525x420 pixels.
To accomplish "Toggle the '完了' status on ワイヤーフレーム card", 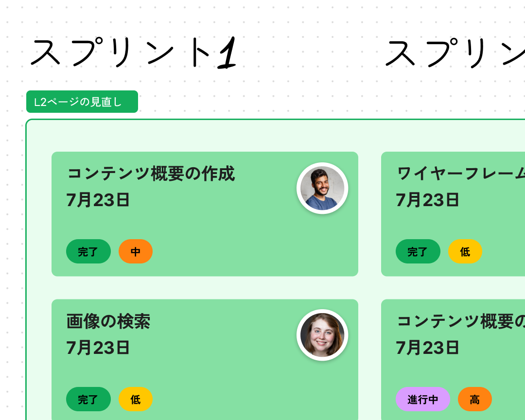I will (418, 251).
